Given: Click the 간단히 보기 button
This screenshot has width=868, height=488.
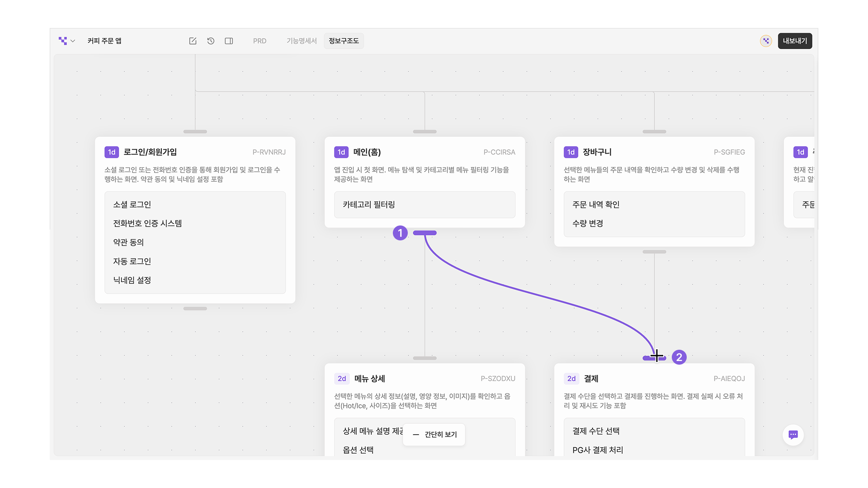Looking at the screenshot, I should (434, 434).
